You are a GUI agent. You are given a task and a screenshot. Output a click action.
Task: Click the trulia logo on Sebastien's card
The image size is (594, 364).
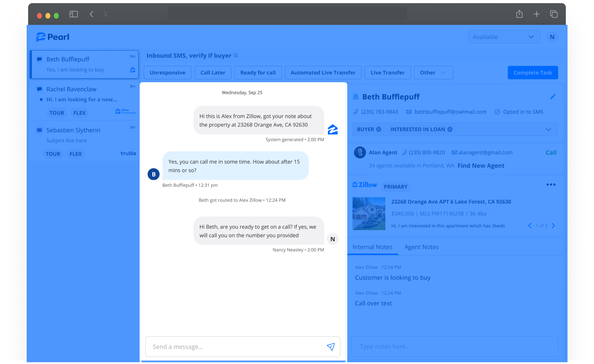128,153
